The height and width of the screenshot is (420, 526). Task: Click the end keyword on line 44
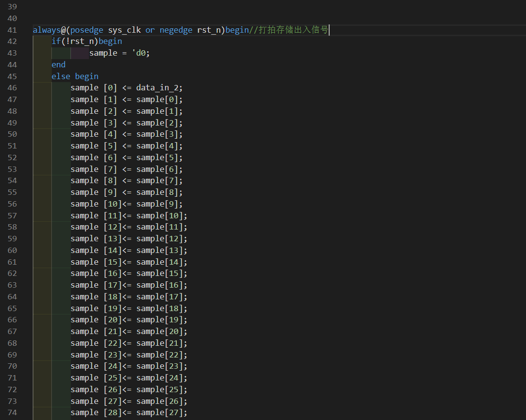pos(58,64)
